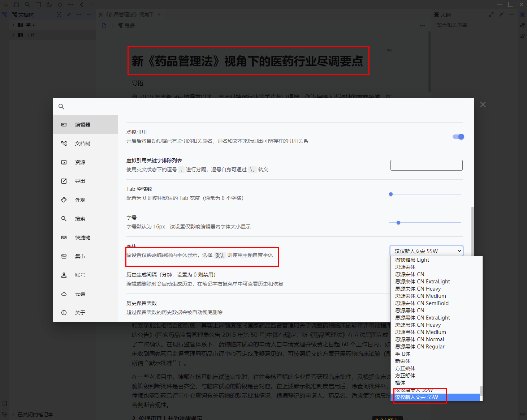Click the square window icon in the top toolbar
This screenshot has width=527, height=420.
[38, 5]
